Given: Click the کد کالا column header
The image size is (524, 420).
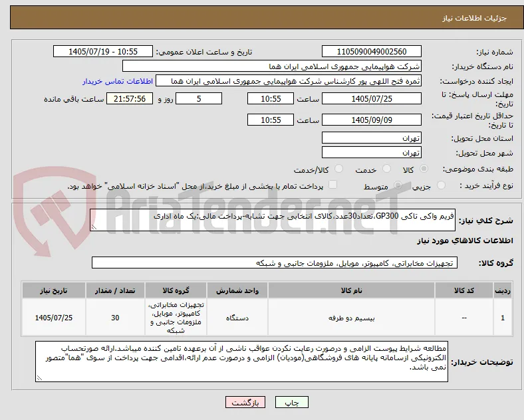Looking at the screenshot, I should click(x=464, y=290).
